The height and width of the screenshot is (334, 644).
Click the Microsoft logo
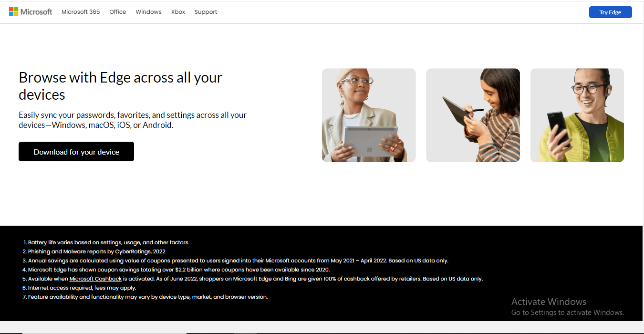[x=31, y=12]
